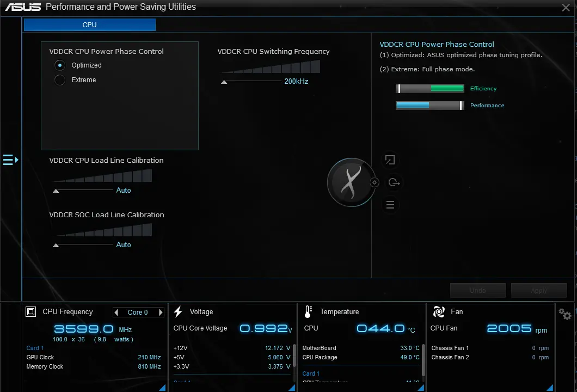This screenshot has width=577, height=392.
Task: Click Card 1 label in CPU Frequency panel
Action: [35, 348]
